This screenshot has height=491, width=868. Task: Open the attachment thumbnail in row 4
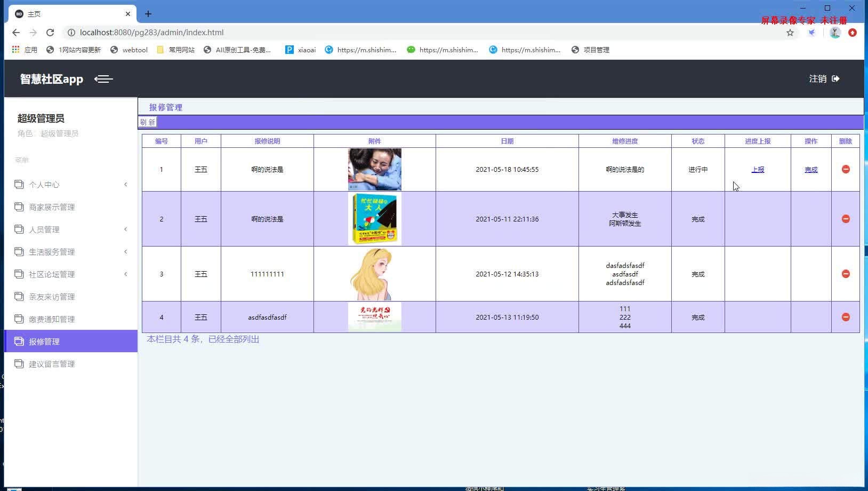point(374,317)
